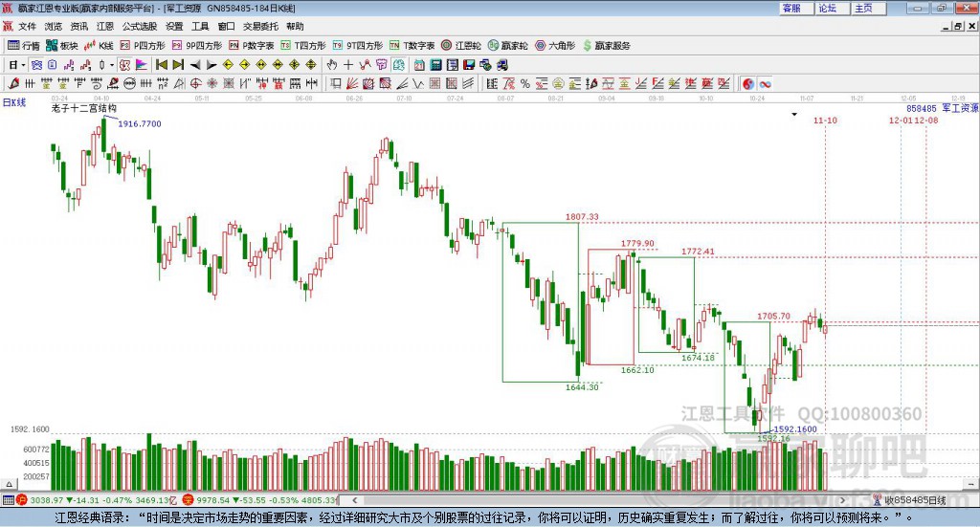Open the 交易委托 menu
The image size is (980, 527).
click(x=260, y=26)
